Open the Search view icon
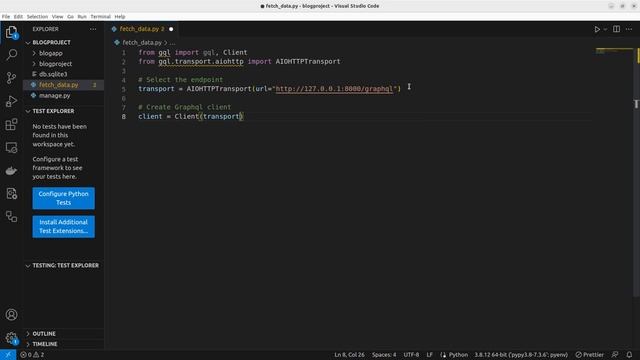The width and height of the screenshot is (640, 360). 11,54
